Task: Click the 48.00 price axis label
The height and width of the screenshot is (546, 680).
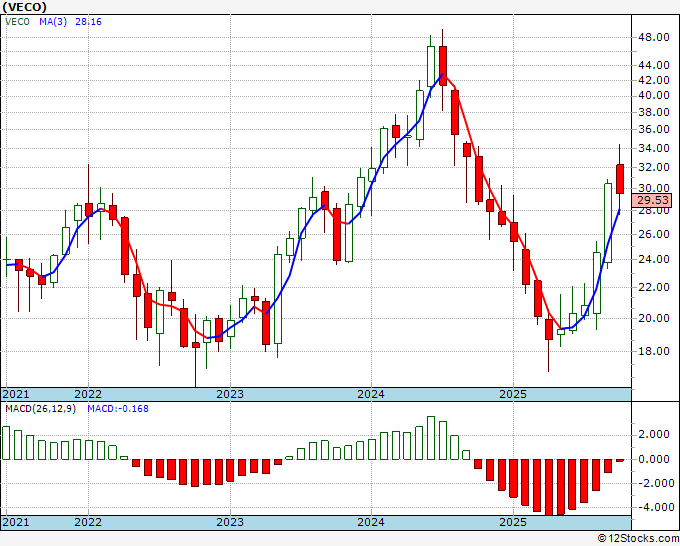Action: click(655, 38)
